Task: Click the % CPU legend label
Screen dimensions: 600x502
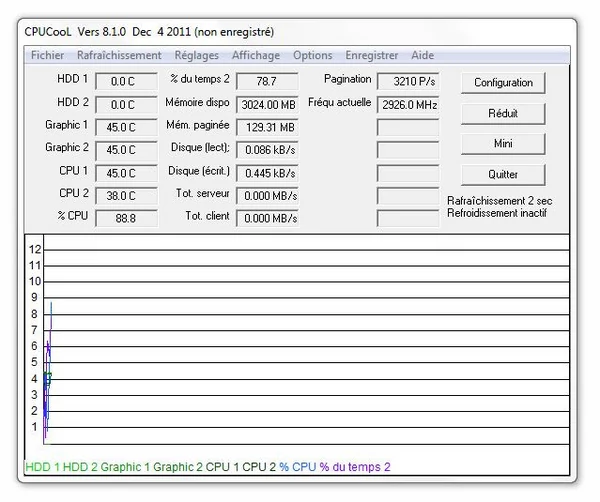Action: click(x=298, y=467)
